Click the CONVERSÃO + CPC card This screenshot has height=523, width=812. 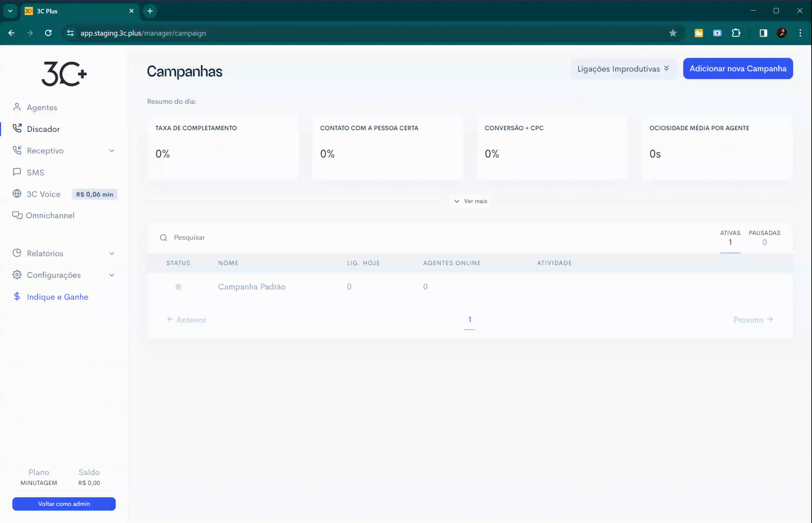click(x=552, y=147)
